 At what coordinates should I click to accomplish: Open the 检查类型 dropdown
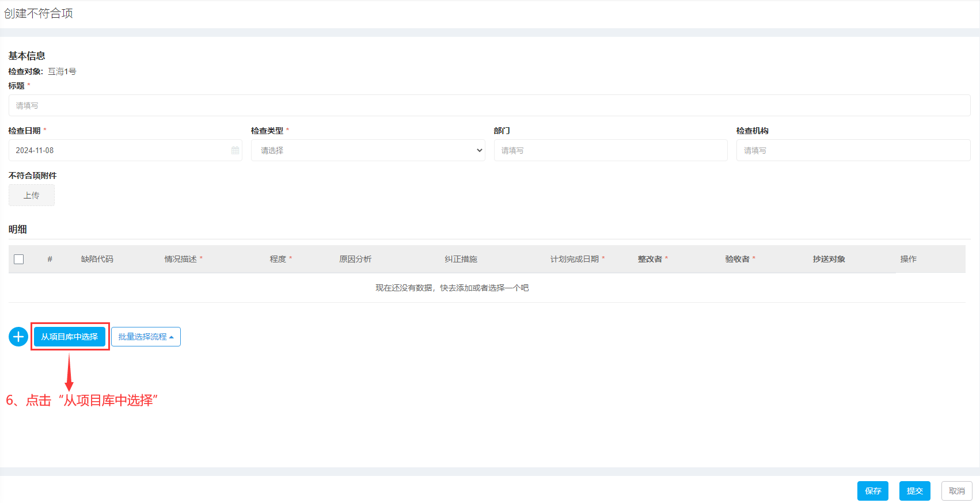click(x=368, y=150)
